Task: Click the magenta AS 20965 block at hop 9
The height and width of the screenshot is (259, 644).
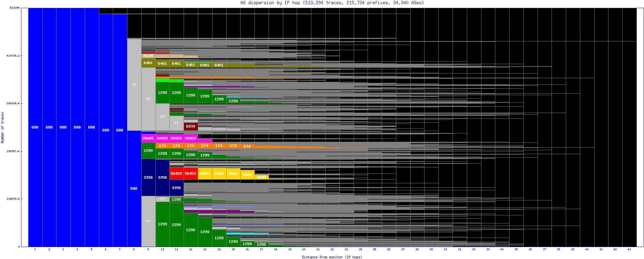Action: (148, 138)
